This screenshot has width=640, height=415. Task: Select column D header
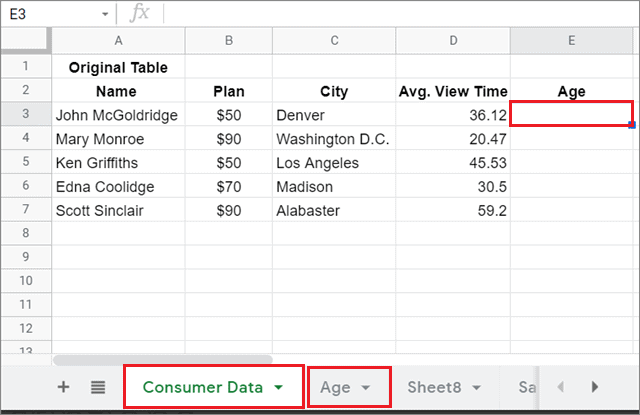pos(453,40)
